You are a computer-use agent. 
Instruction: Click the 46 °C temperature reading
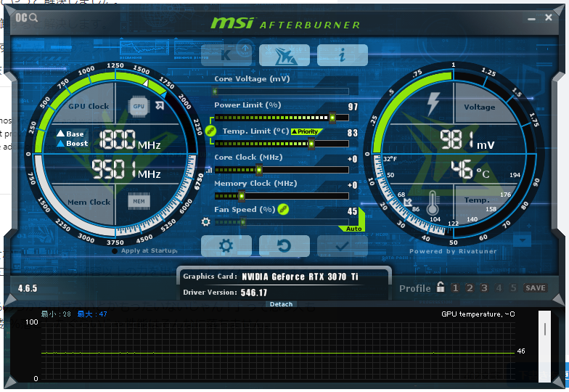point(470,170)
